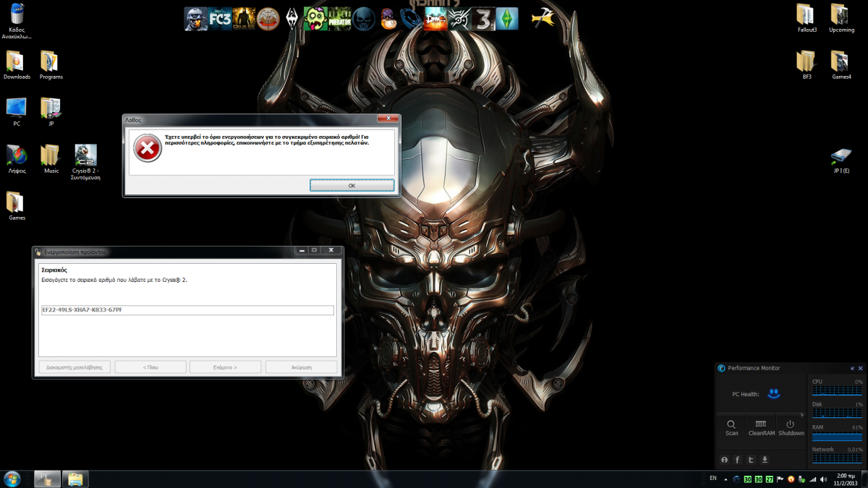Launch Dishonored from the dock

click(x=459, y=19)
